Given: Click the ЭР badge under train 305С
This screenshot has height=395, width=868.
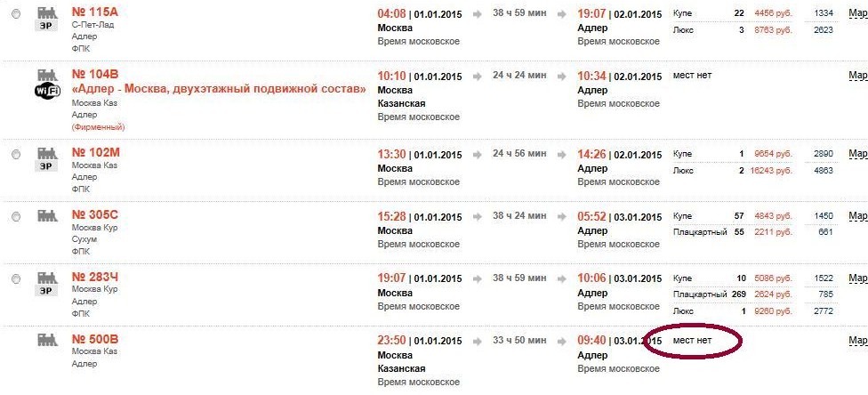Looking at the screenshot, I should click(x=45, y=229).
